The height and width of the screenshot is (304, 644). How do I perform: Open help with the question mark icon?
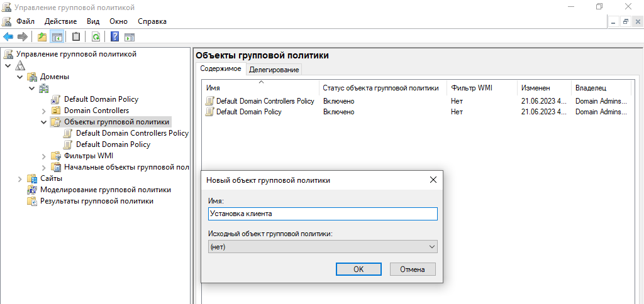click(x=115, y=37)
